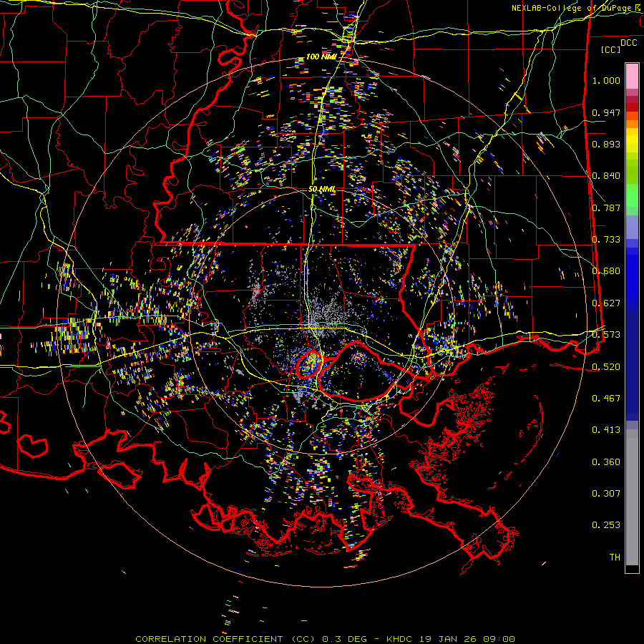This screenshot has width=644, height=644.
Task: Click the NEXLAB-College of DuPage header text
Action: tap(575, 8)
